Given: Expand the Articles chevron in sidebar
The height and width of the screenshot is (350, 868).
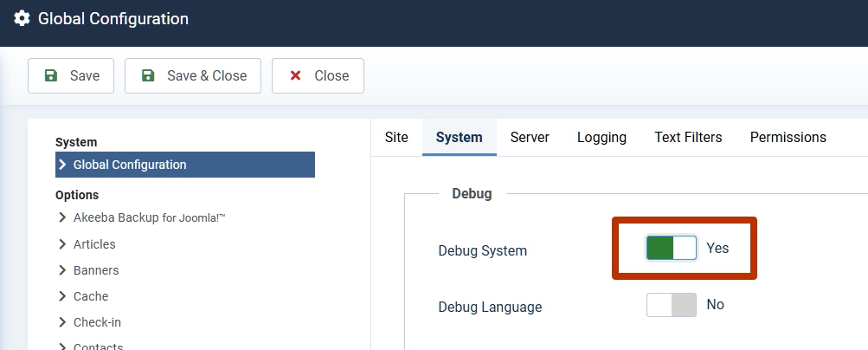Looking at the screenshot, I should (62, 244).
